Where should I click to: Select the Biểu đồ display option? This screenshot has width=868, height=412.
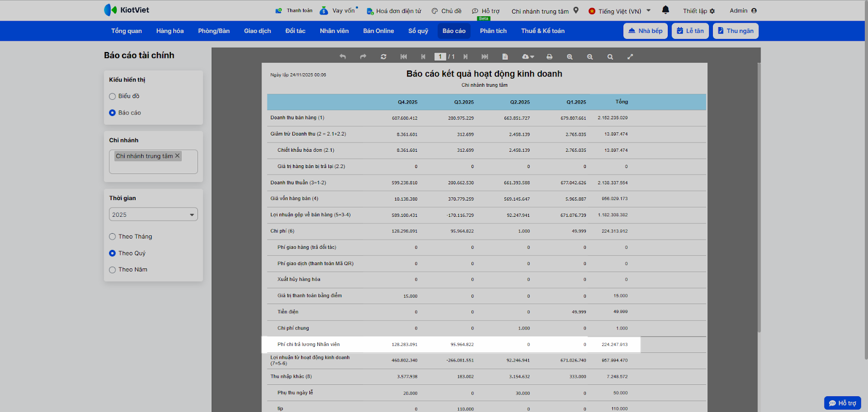(x=112, y=96)
